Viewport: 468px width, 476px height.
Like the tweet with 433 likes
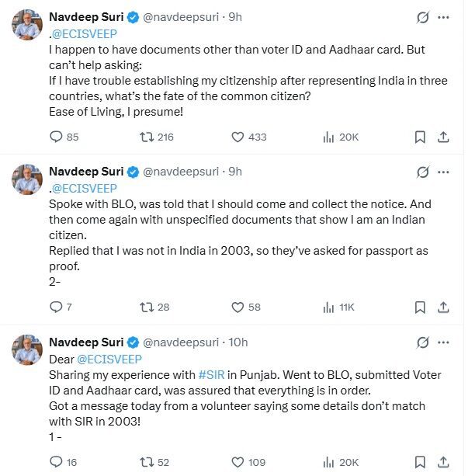pyautogui.click(x=249, y=137)
